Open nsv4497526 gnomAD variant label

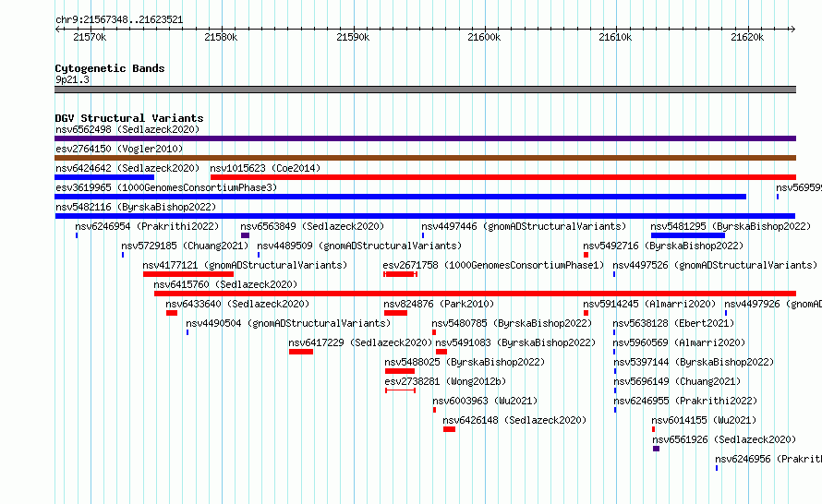click(715, 265)
